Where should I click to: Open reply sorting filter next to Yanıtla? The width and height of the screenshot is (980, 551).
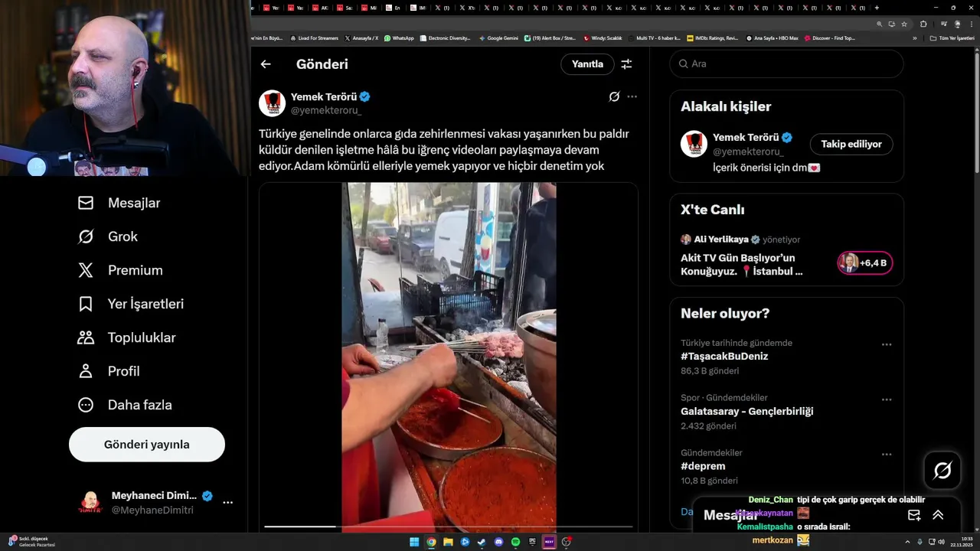626,64
